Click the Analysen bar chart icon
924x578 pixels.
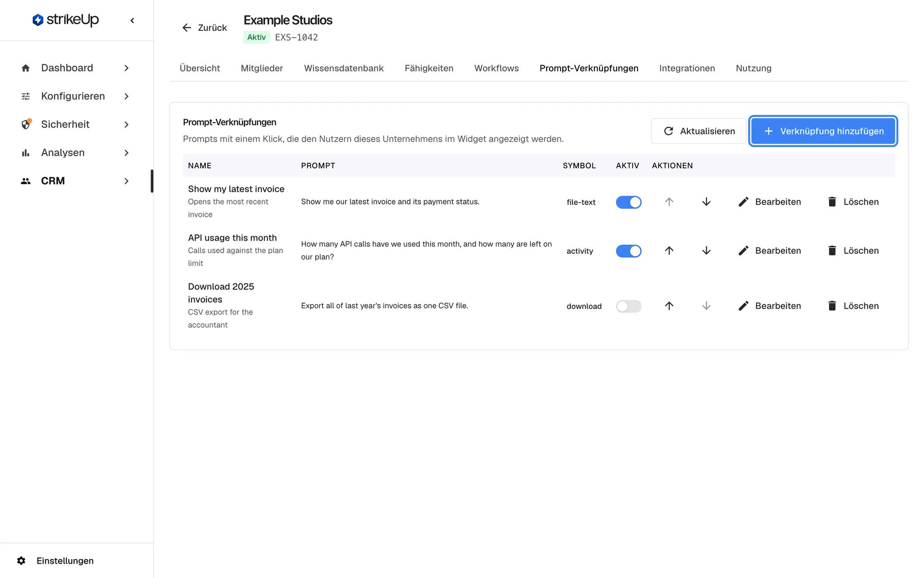[26, 153]
